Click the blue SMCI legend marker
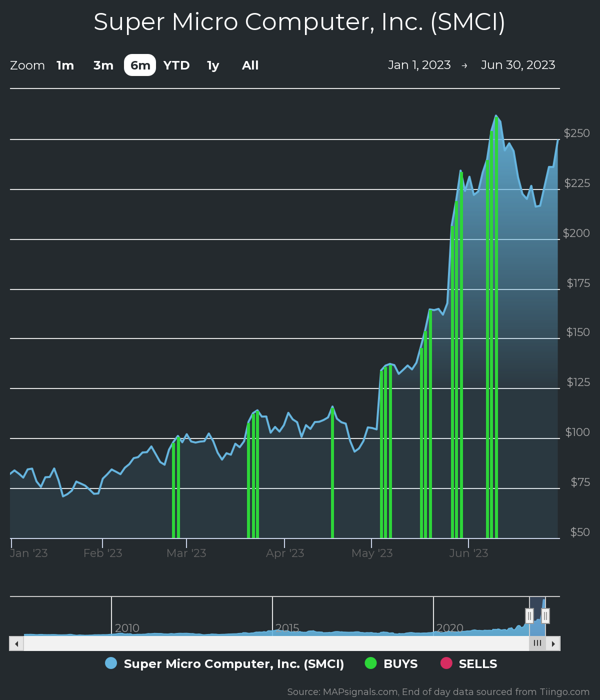Image resolution: width=600 pixels, height=700 pixels. [111, 663]
